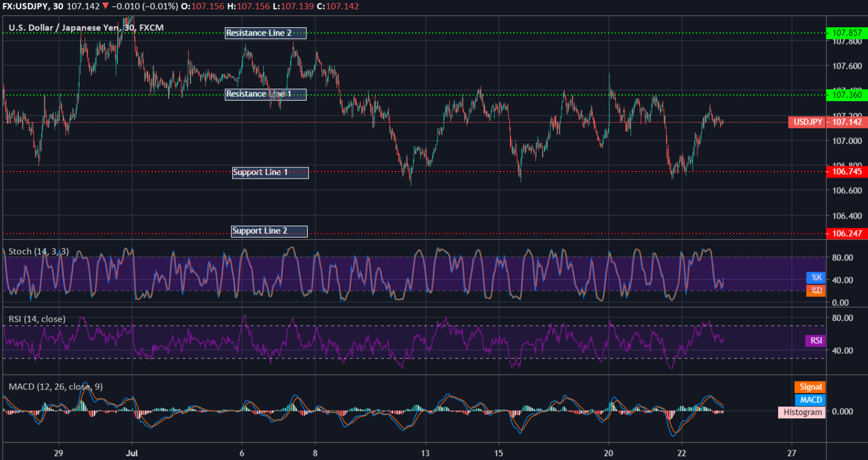Open the RSI (14, close) indicator title
The width and height of the screenshot is (868, 460).
coord(37,319)
